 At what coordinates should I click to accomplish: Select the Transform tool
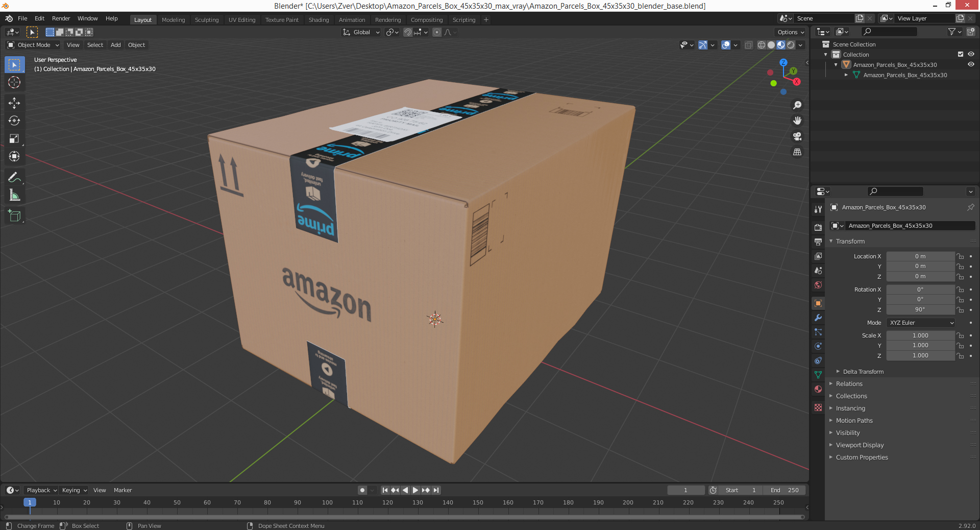point(14,156)
